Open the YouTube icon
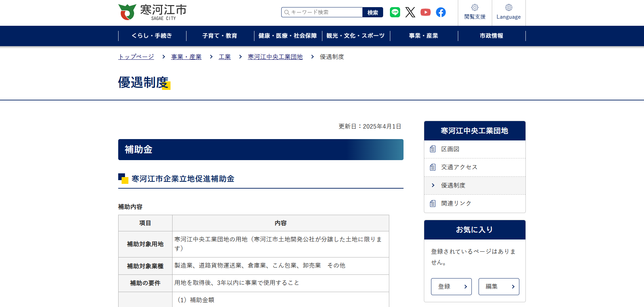The width and height of the screenshot is (644, 307). 426,12
